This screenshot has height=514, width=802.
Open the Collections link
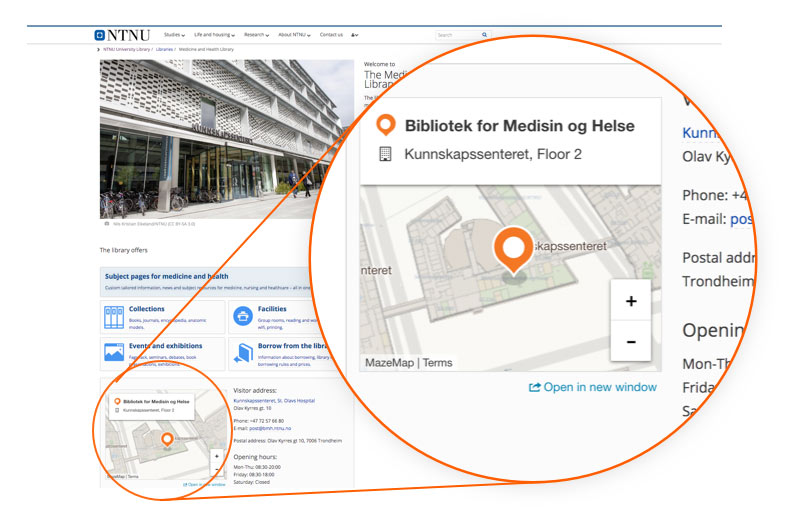click(x=147, y=309)
